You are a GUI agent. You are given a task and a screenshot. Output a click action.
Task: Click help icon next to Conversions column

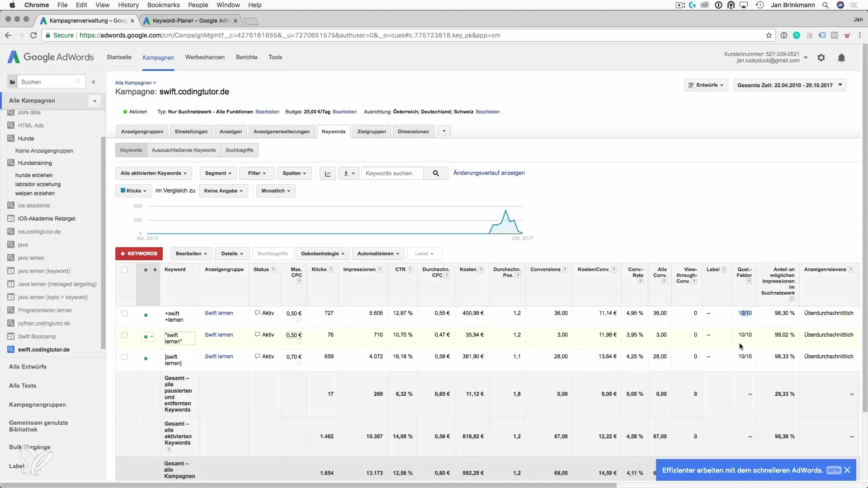(565, 270)
